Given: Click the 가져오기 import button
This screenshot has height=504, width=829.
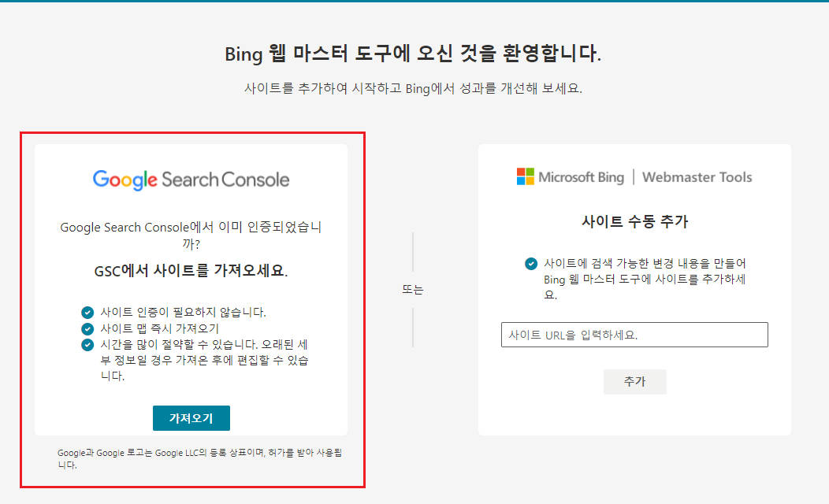Looking at the screenshot, I should [191, 418].
